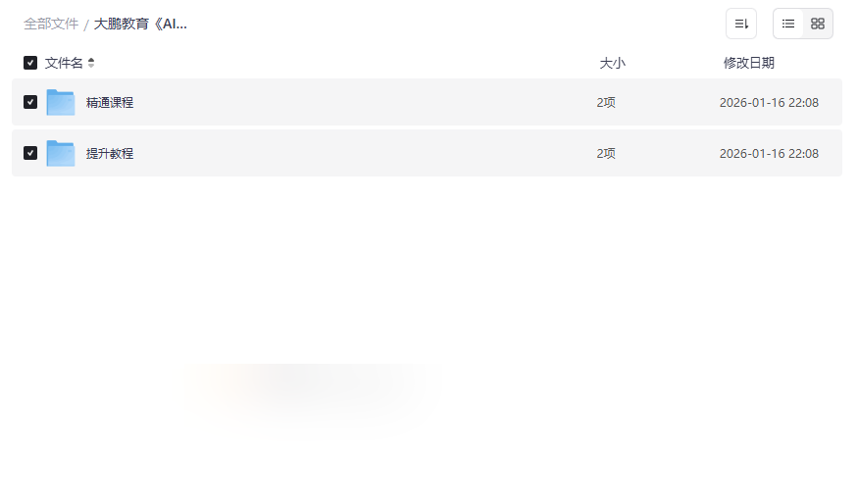Screen dimensions: 857x504
Task: Click the 大小 column header
Action: coord(612,63)
